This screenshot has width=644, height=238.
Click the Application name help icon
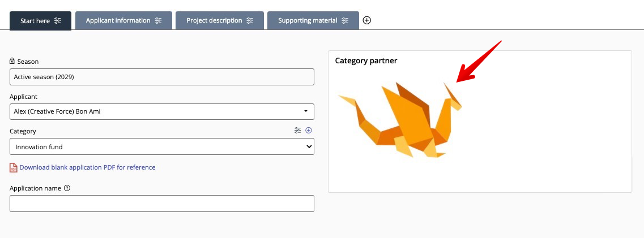pyautogui.click(x=67, y=188)
